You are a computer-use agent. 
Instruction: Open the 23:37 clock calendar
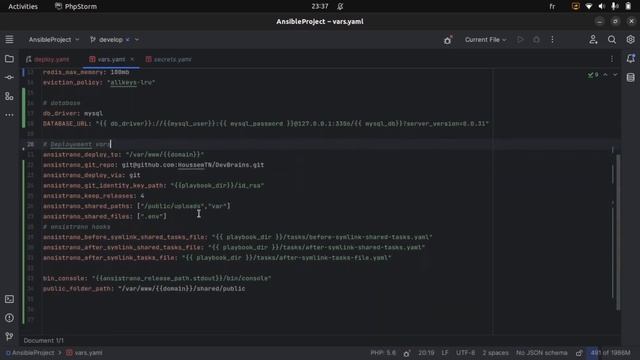[320, 7]
